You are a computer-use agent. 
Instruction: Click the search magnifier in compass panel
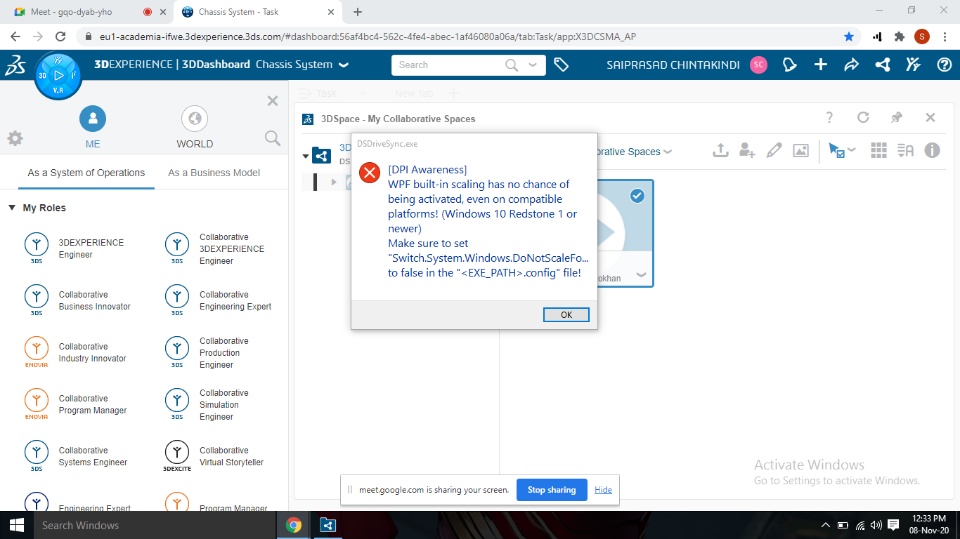(x=272, y=138)
